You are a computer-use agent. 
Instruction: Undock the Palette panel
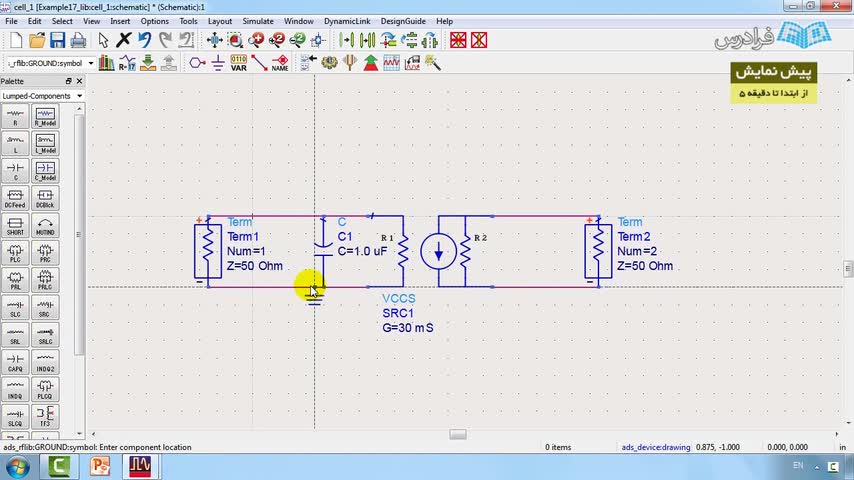[x=69, y=81]
